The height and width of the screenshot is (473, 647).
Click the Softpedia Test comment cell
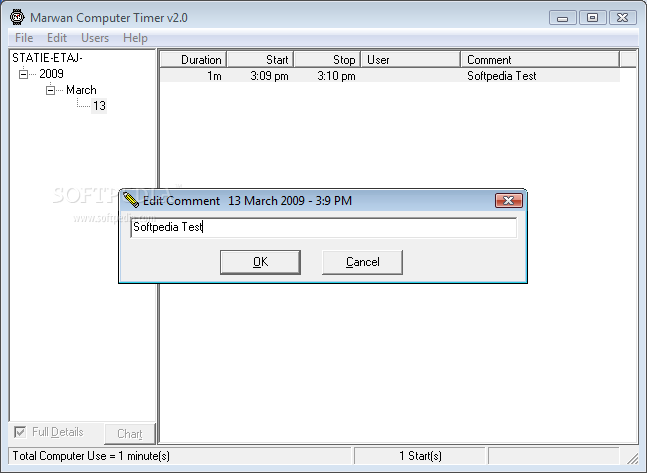click(501, 76)
